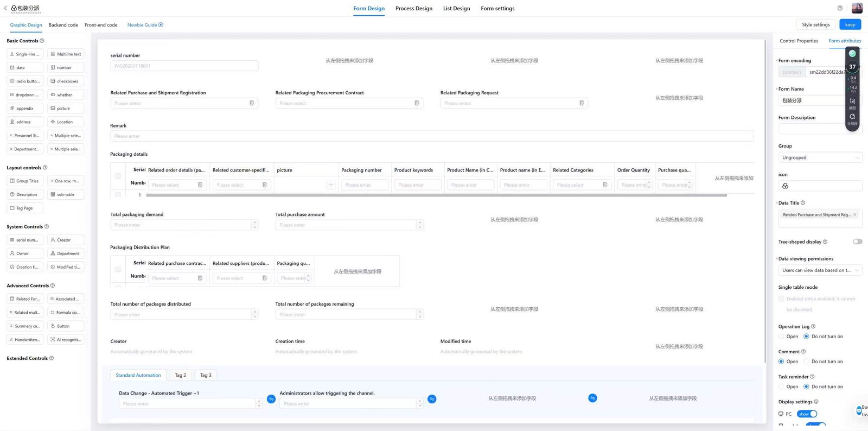Add the Owner system control
Screen dimensions: 868x431
click(25, 253)
